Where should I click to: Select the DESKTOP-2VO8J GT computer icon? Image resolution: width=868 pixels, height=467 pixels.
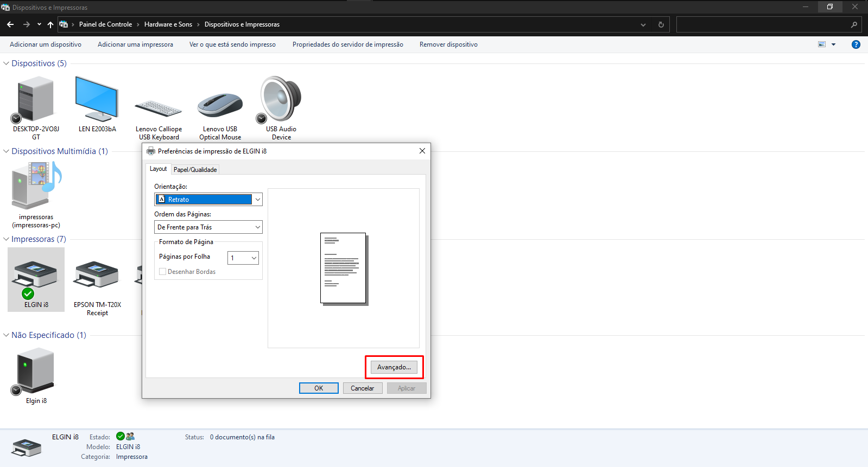(x=36, y=99)
